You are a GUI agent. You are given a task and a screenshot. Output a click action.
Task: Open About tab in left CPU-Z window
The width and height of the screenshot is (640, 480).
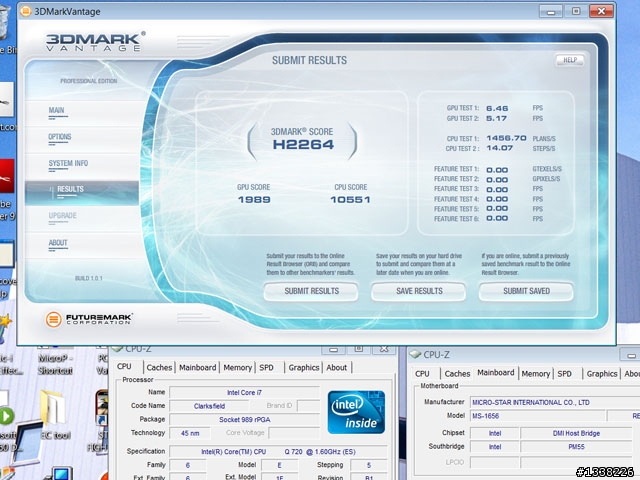click(337, 367)
